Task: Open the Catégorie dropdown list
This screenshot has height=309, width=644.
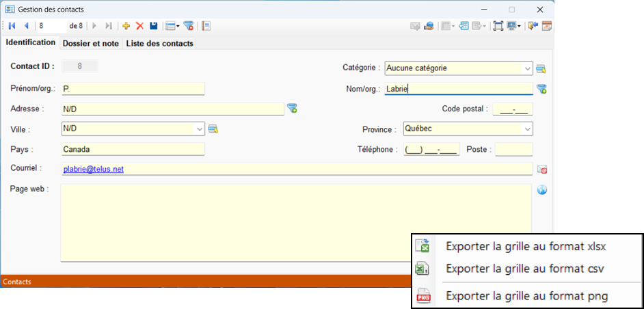Action: [526, 68]
